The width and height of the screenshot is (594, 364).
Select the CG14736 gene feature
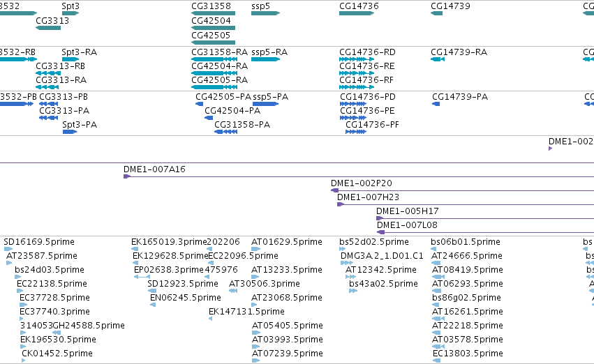tap(357, 13)
